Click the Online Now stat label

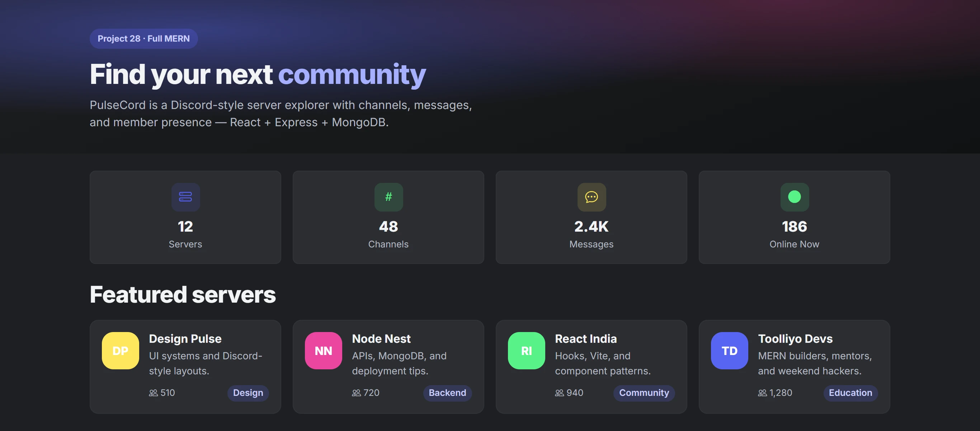click(794, 244)
